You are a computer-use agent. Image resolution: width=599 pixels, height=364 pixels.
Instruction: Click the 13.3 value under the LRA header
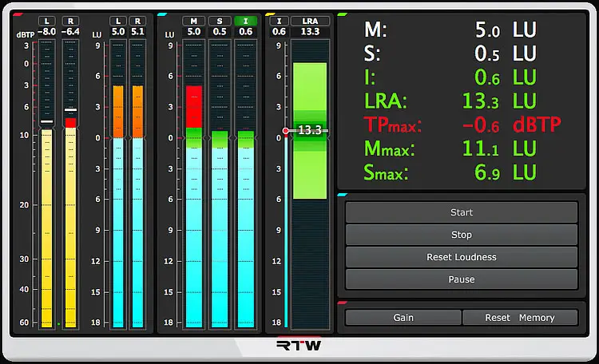coord(310,32)
